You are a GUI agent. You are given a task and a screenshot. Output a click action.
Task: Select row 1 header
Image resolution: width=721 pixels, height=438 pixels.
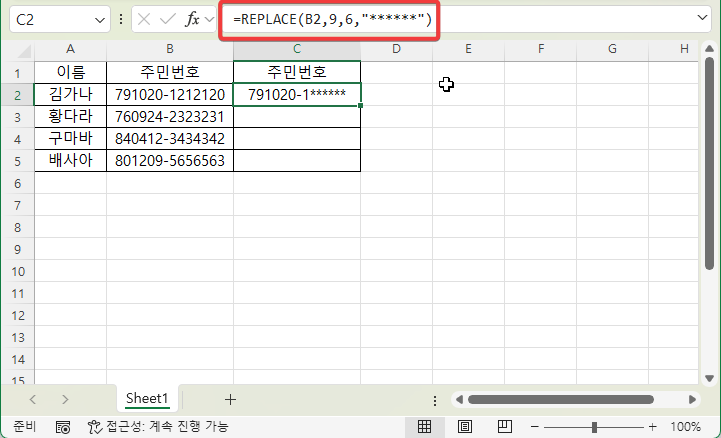coord(17,73)
